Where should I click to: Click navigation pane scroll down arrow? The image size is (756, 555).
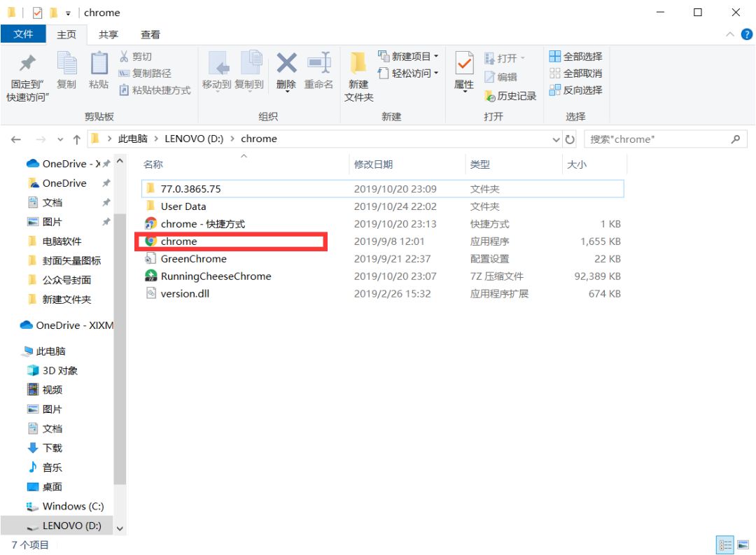(120, 528)
